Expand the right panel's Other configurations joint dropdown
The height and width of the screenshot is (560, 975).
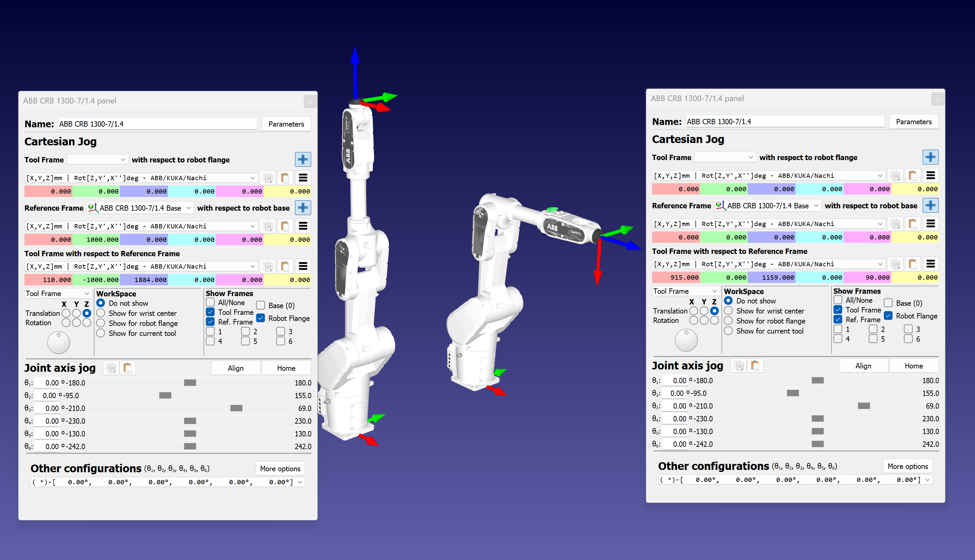click(927, 480)
